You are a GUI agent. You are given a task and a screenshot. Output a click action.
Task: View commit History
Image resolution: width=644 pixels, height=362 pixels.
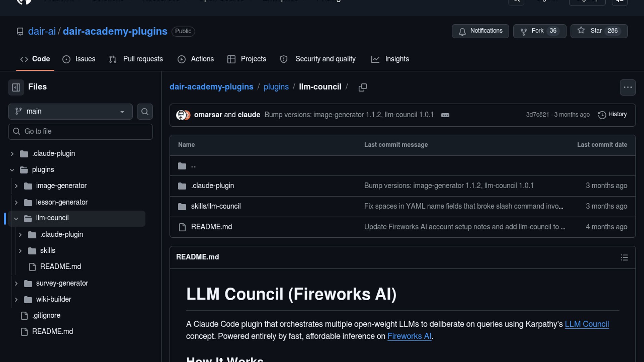(612, 115)
